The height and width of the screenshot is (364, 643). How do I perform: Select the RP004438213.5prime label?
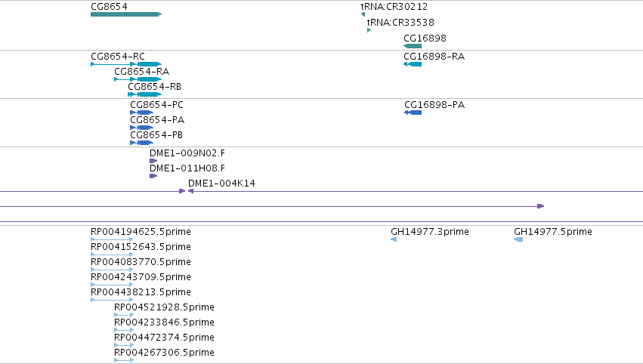[141, 292]
